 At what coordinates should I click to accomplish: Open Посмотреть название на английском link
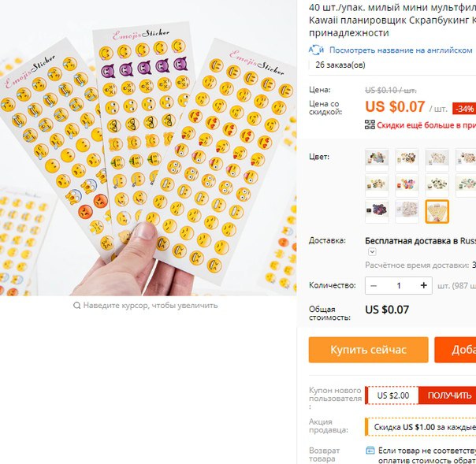point(400,50)
